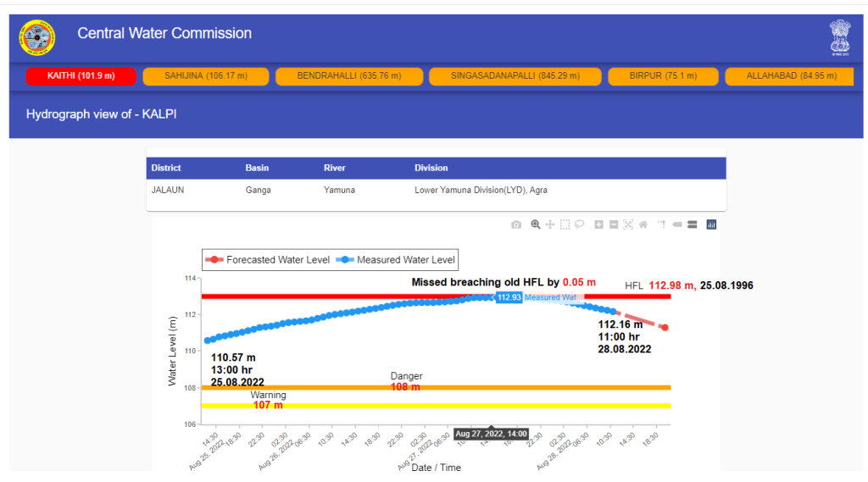
Task: Enable compare data on hover
Action: [692, 224]
